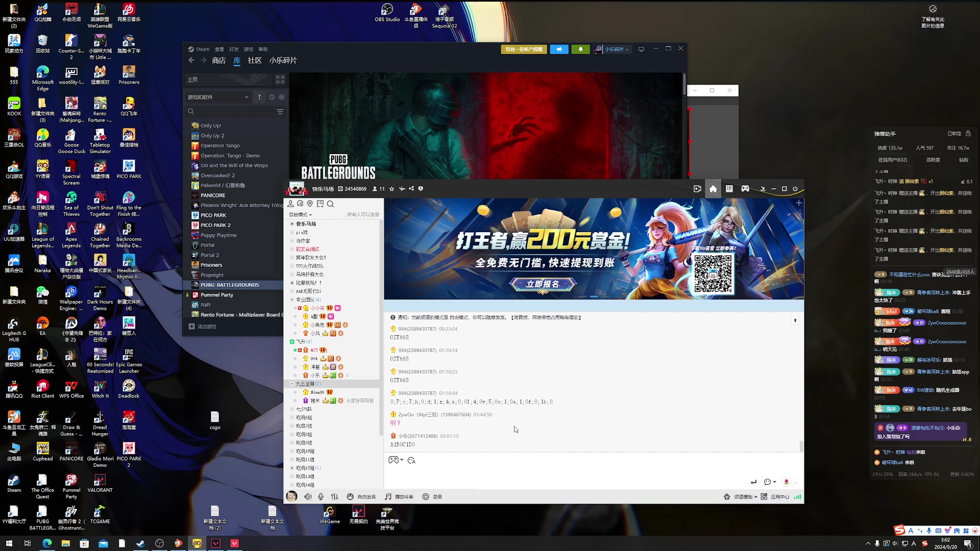980x551 pixels.
Task: Open the Steam 好友 menu
Action: coord(234,49)
